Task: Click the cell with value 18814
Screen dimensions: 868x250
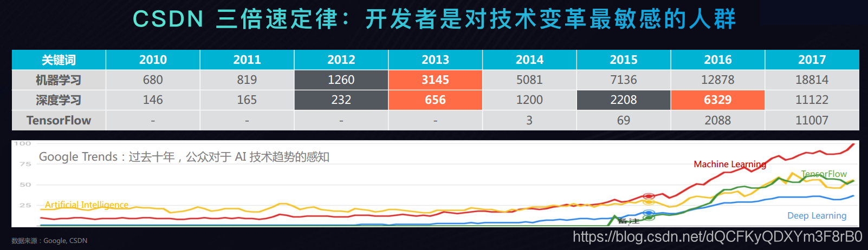Action: [x=812, y=80]
